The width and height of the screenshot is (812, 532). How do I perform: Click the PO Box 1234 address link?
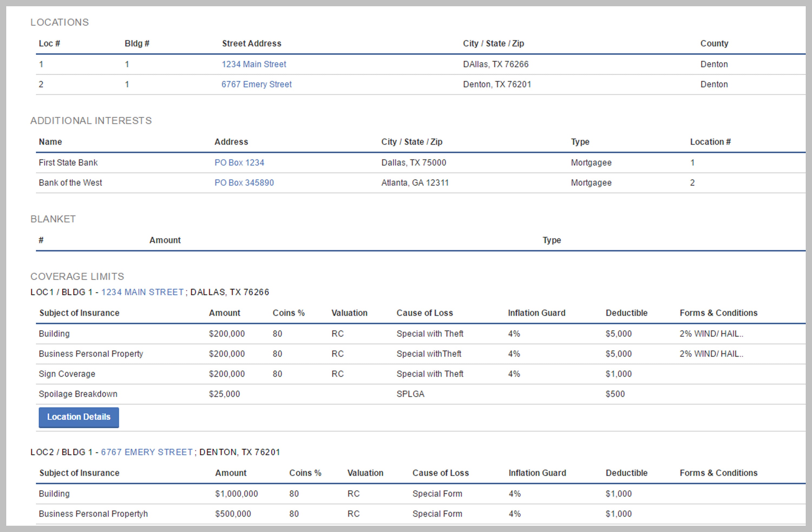pos(239,163)
